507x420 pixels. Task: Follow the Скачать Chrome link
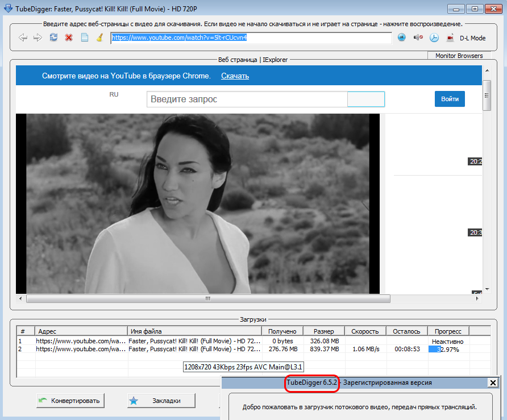[235, 76]
